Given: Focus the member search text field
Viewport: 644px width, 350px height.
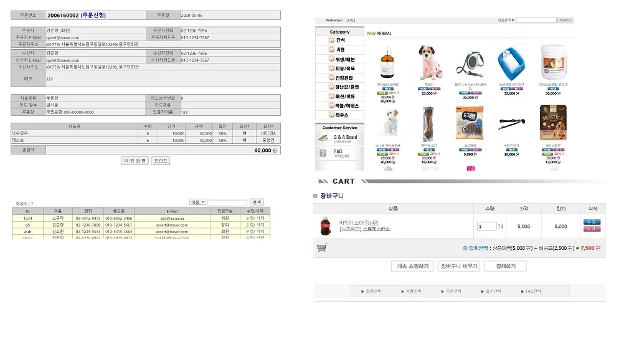Looking at the screenshot, I should click(x=227, y=202).
